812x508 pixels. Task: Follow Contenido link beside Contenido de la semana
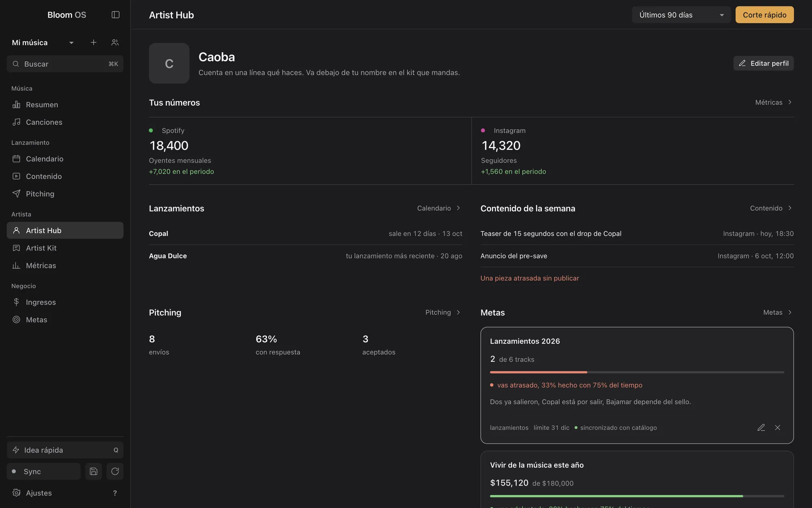coord(771,208)
